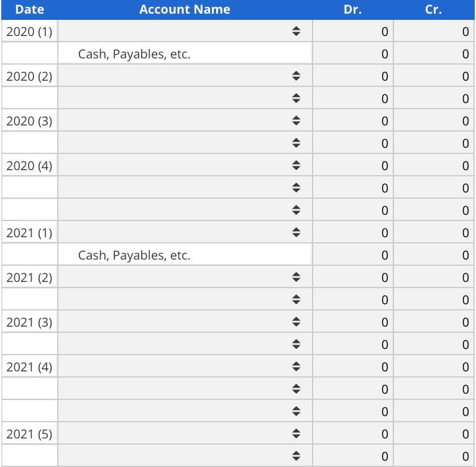Click Dr. field of Cash, Payables row under 2020 (1)
Screen dimensions: 476x467
(353, 53)
